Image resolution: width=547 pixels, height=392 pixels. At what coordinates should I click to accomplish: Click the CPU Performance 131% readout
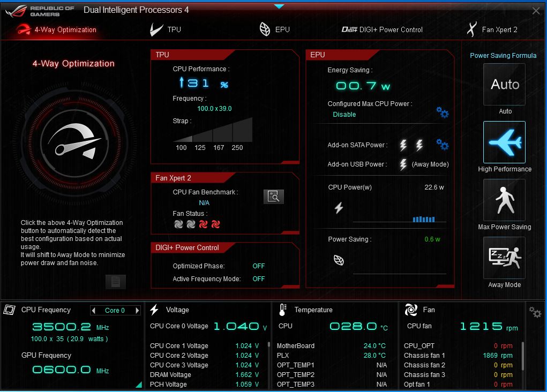coord(204,83)
